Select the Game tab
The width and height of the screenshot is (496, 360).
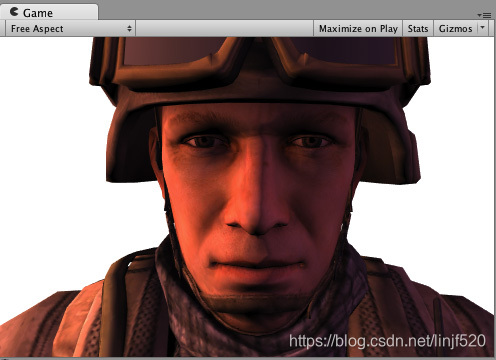pos(49,13)
